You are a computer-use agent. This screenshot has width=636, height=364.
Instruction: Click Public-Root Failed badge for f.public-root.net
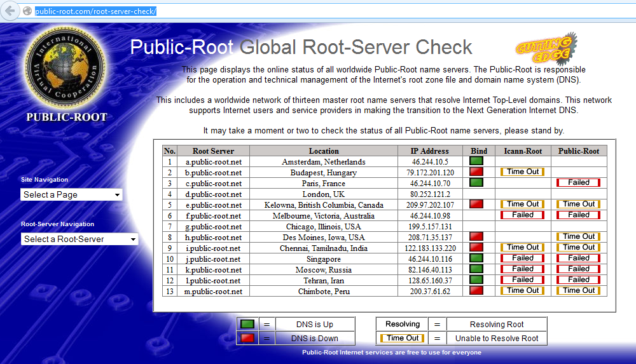[578, 215]
